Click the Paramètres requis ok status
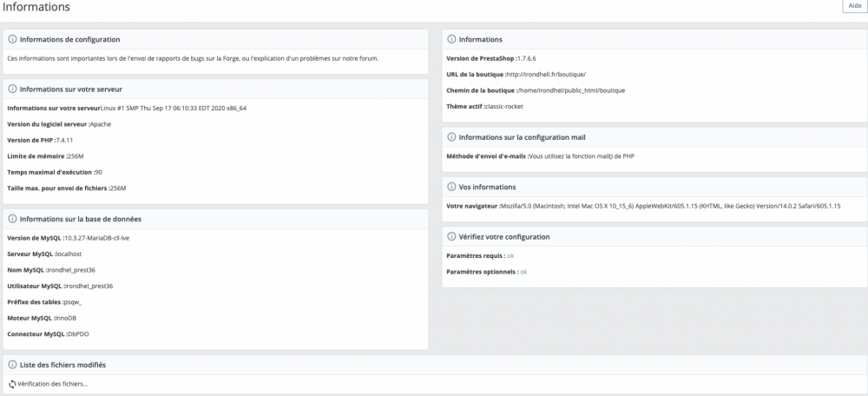This screenshot has width=868, height=396. [x=511, y=255]
